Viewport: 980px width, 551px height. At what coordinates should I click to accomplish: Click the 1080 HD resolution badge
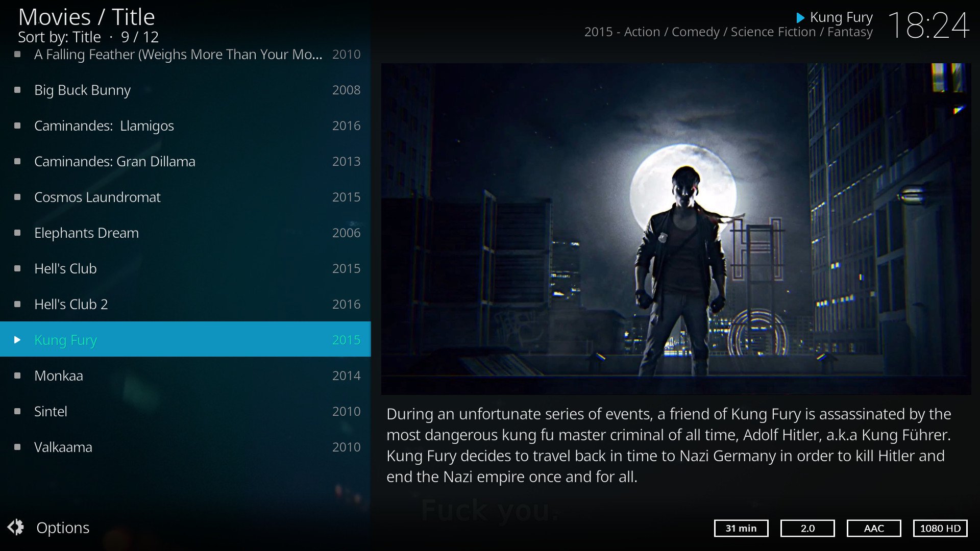tap(940, 529)
